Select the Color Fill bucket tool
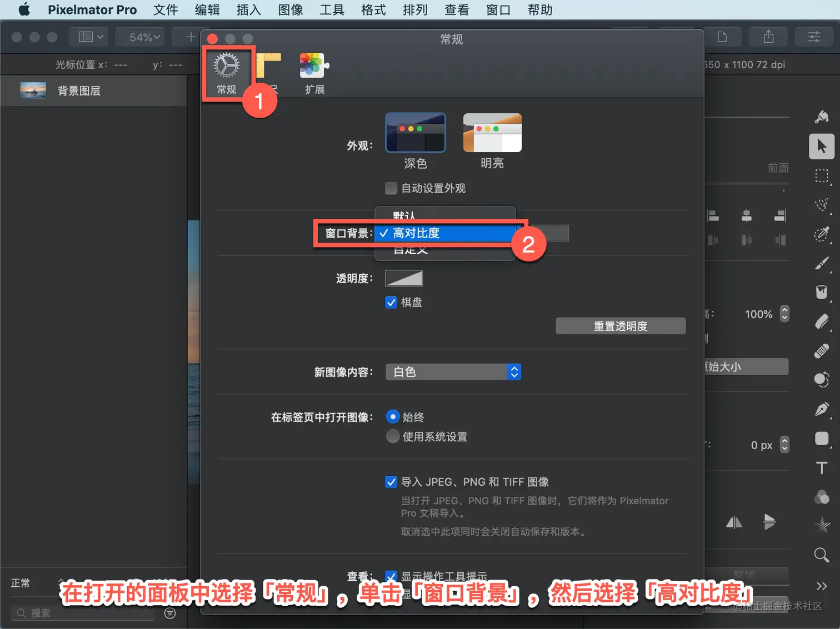 click(822, 292)
